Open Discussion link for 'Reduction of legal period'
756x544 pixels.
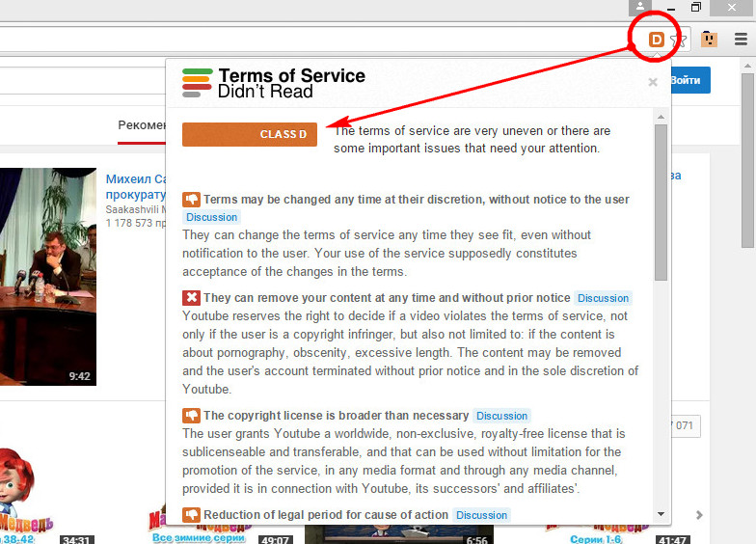[x=482, y=515]
